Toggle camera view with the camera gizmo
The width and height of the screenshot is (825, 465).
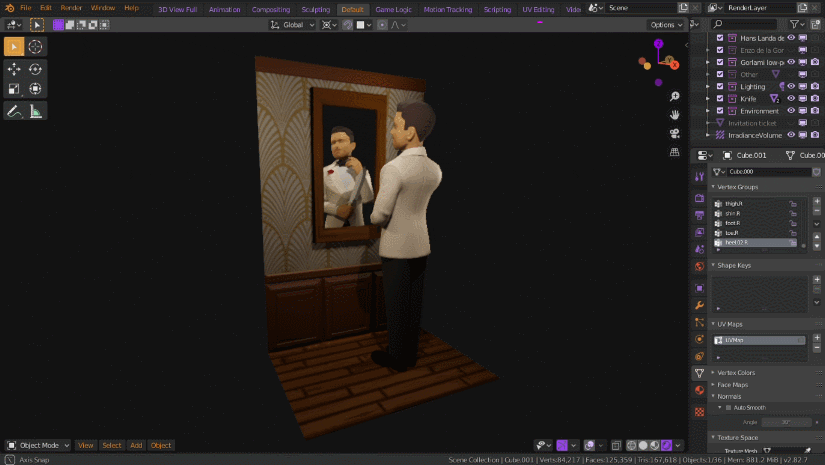(x=675, y=133)
